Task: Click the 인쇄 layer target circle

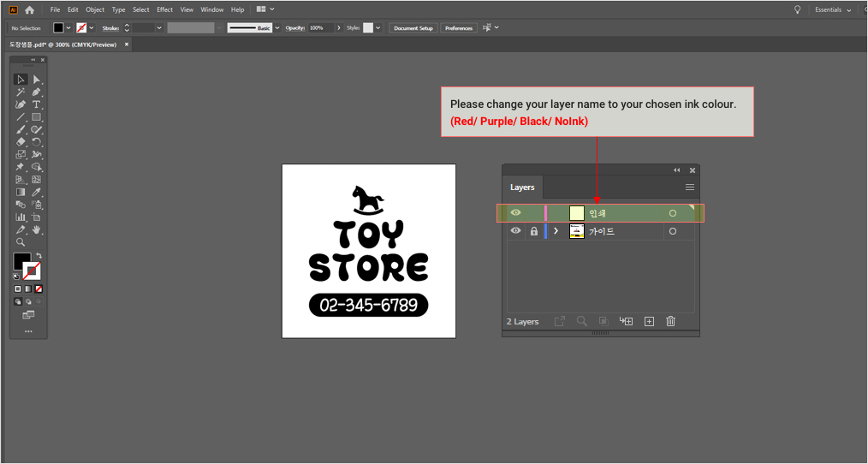Action: point(673,213)
